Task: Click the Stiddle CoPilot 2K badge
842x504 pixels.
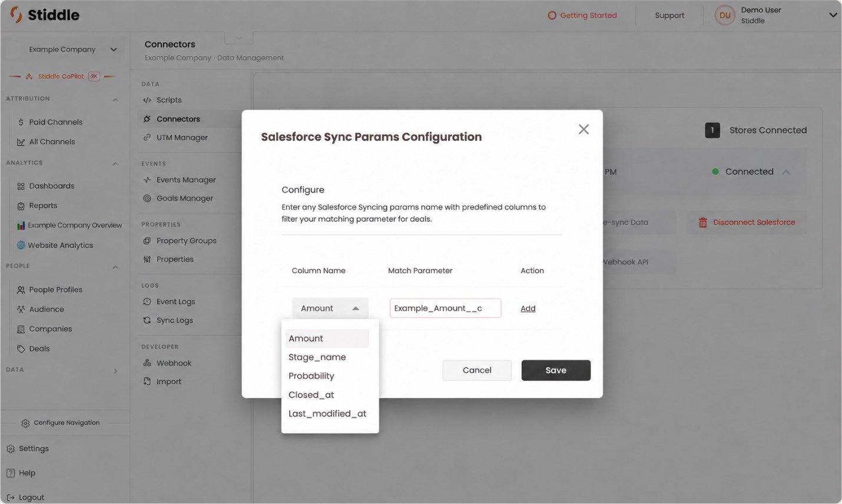Action: (x=94, y=77)
